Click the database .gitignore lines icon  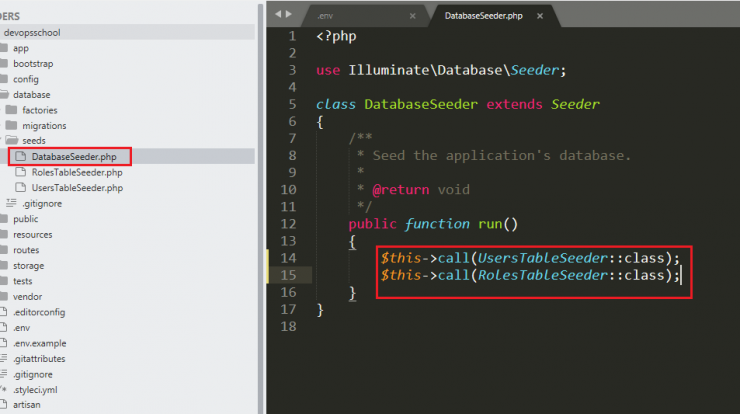11,203
